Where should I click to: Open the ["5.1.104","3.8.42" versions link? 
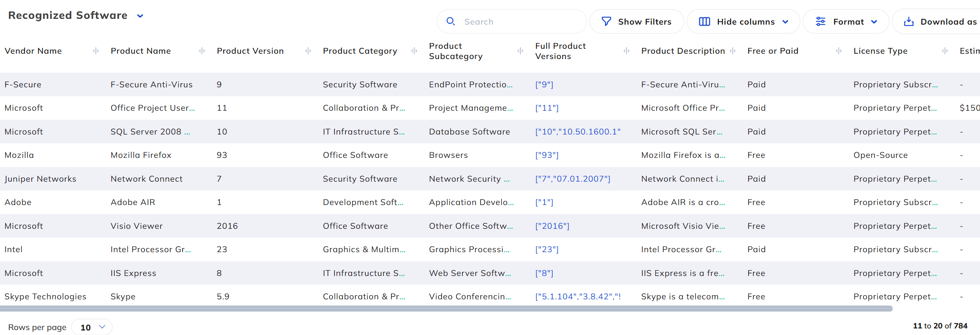578,296
